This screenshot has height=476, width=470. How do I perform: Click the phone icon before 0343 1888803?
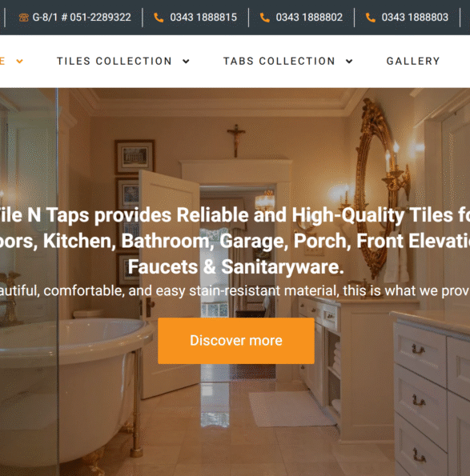371,18
